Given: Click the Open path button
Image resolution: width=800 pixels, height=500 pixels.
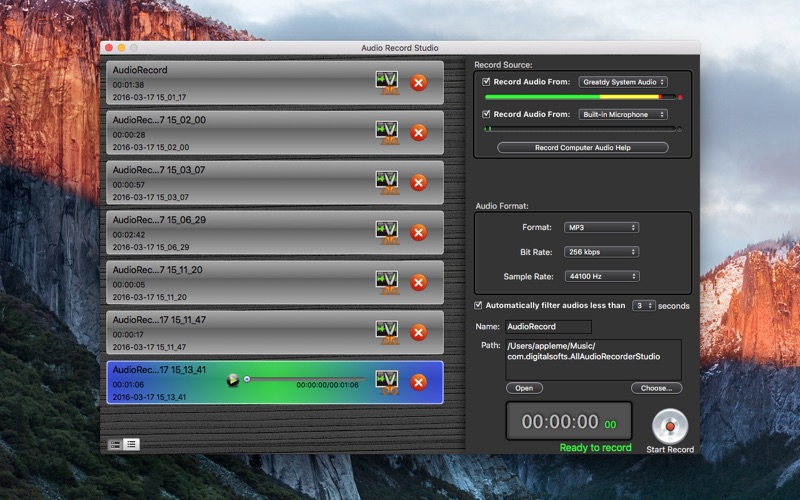Looking at the screenshot, I should (x=524, y=388).
